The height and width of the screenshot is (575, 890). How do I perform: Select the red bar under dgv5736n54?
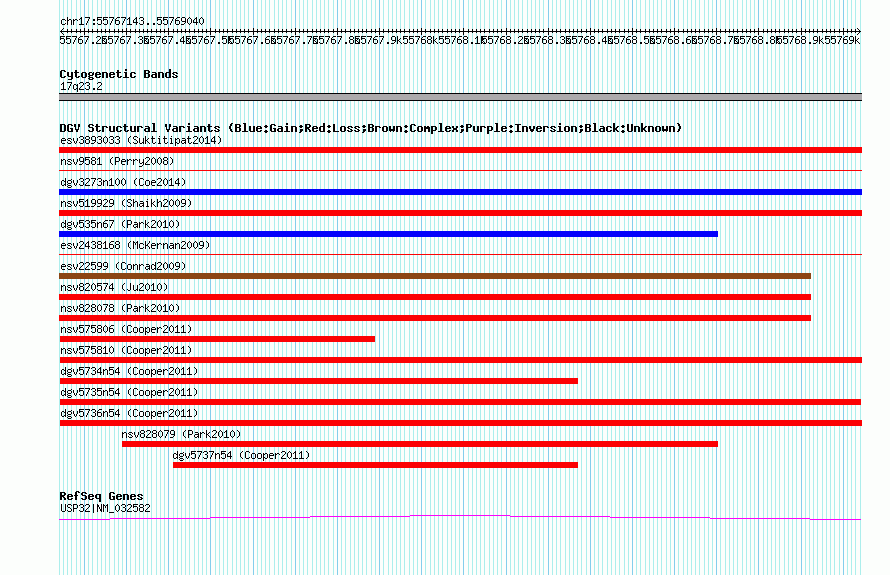[460, 423]
